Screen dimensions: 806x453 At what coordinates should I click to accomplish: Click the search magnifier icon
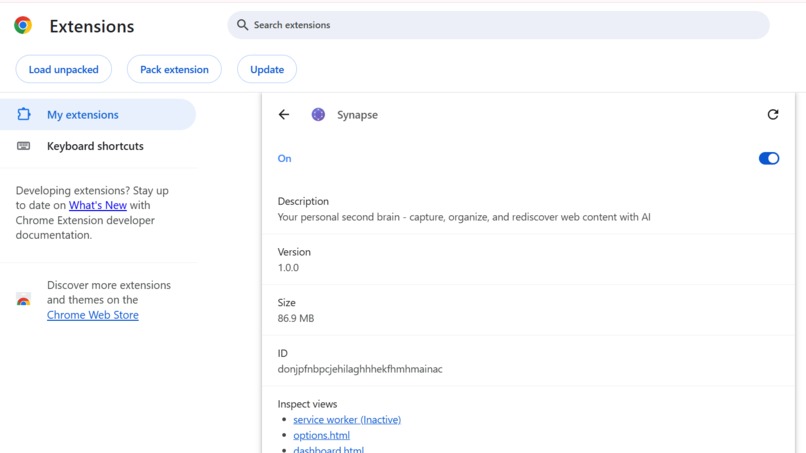(x=242, y=25)
